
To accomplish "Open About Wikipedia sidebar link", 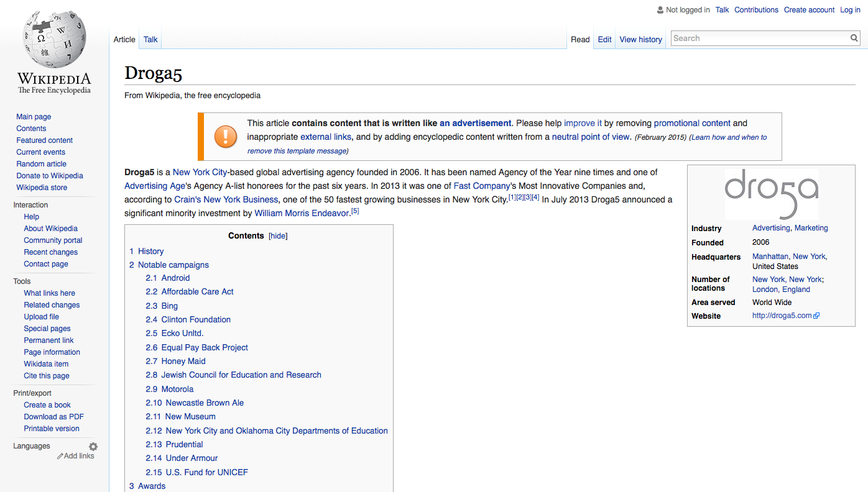I will (x=50, y=229).
